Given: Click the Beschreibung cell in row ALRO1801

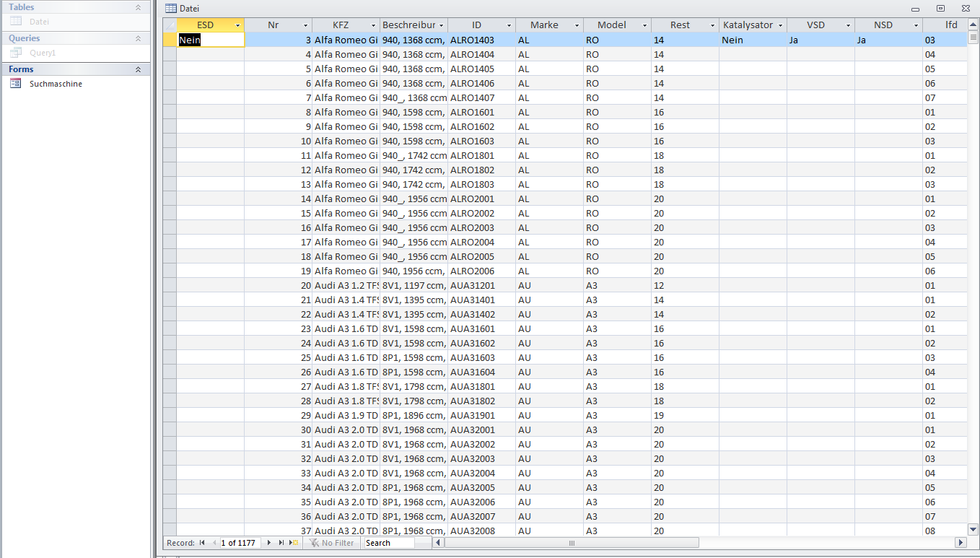Looking at the screenshot, I should click(414, 156).
